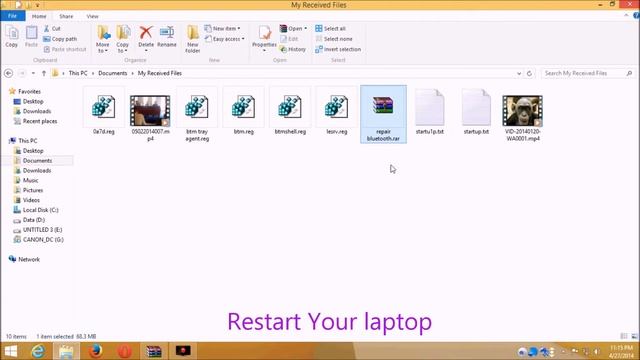
Task: Click This PC in the address bar
Action: pyautogui.click(x=78, y=73)
